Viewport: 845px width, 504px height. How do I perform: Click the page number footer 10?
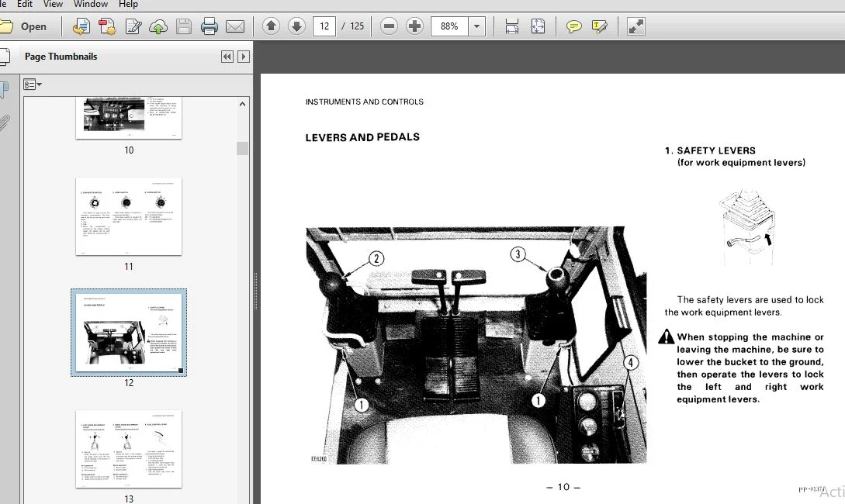coord(563,487)
